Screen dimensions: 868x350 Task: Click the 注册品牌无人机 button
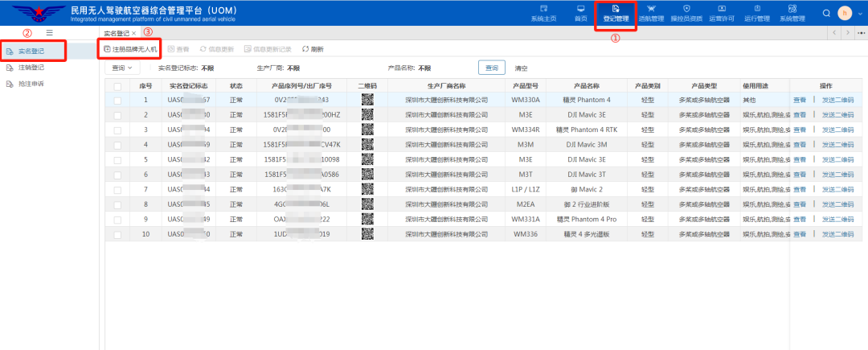point(131,49)
